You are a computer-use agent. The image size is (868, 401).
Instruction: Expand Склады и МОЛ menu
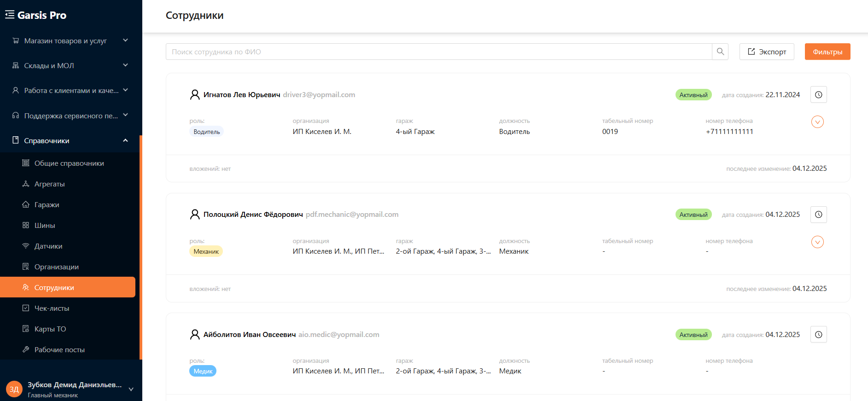(70, 65)
